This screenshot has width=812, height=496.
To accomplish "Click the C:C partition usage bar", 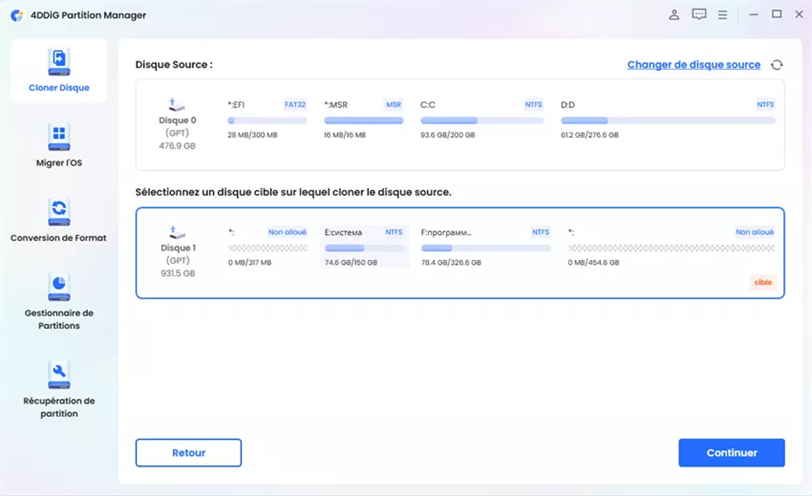I will coord(482,121).
